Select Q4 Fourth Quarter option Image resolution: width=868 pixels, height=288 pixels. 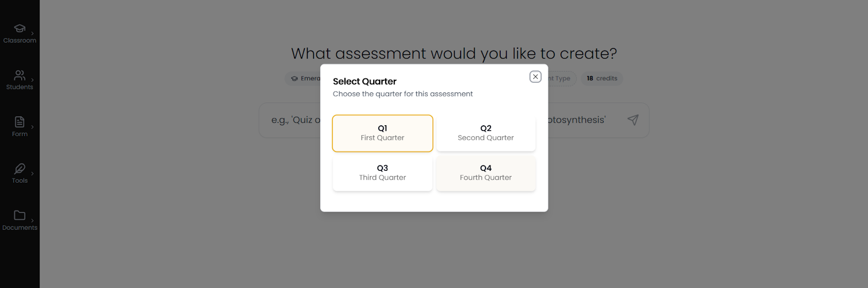pyautogui.click(x=486, y=173)
